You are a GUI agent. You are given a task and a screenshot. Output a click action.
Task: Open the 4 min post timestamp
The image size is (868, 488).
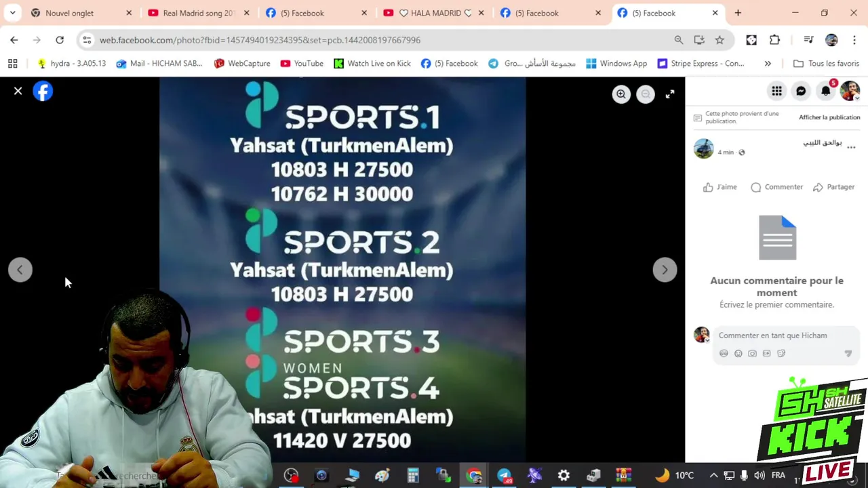pos(726,152)
